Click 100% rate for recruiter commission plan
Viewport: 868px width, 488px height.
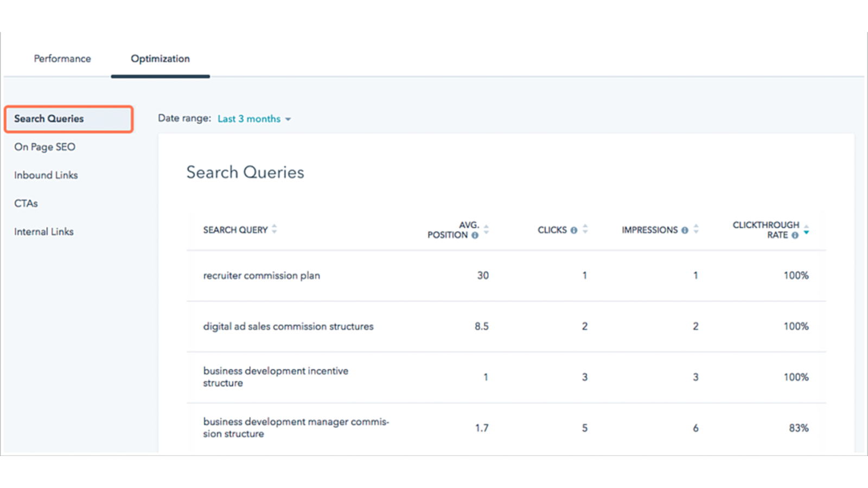coord(796,275)
